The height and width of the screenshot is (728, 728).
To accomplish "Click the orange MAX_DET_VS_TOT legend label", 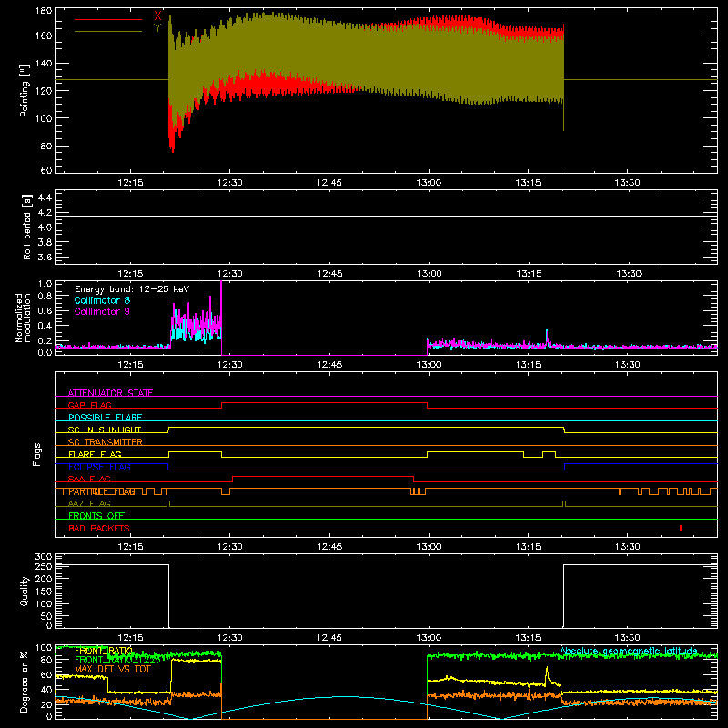I will click(113, 669).
